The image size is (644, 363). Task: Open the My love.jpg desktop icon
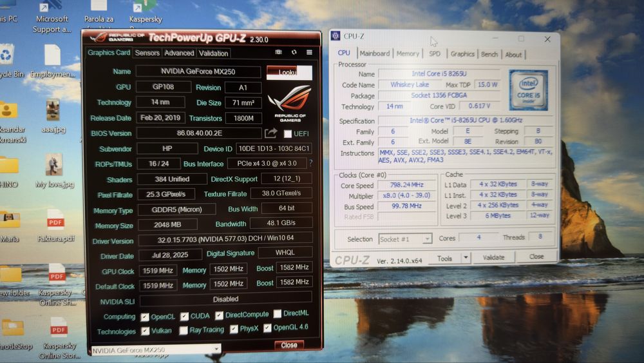coord(54,171)
